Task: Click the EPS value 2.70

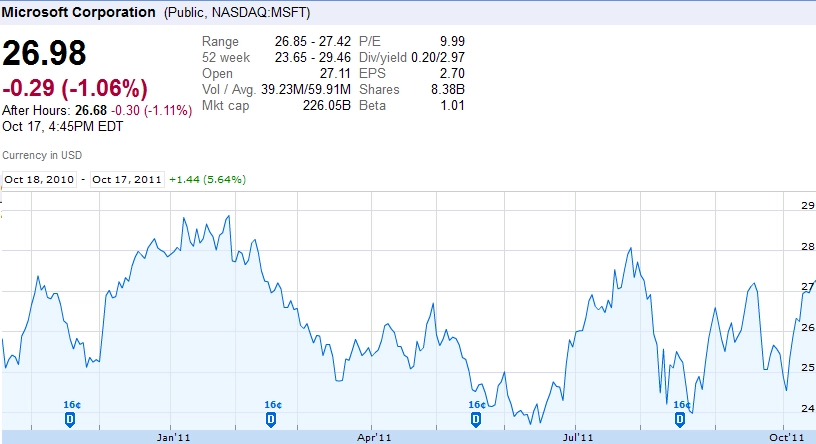Action: point(452,73)
